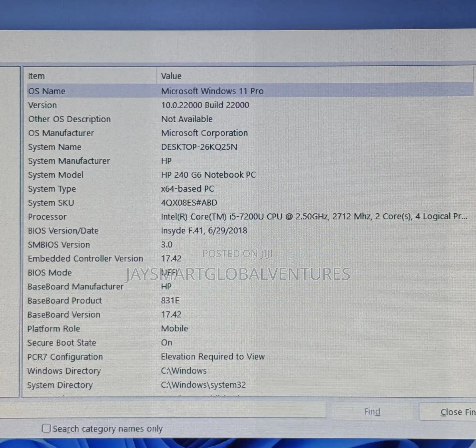Click the C:\Windows\system32 value
The image size is (476, 448).
[203, 385]
